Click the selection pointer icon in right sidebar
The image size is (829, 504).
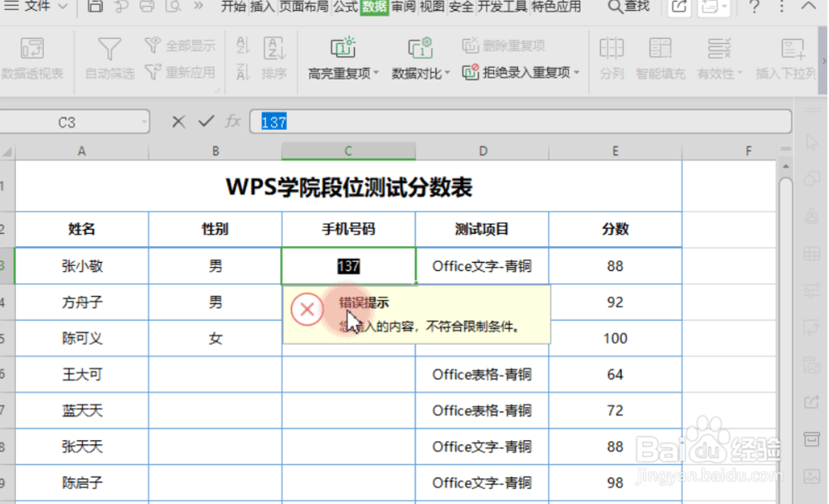[x=812, y=142]
